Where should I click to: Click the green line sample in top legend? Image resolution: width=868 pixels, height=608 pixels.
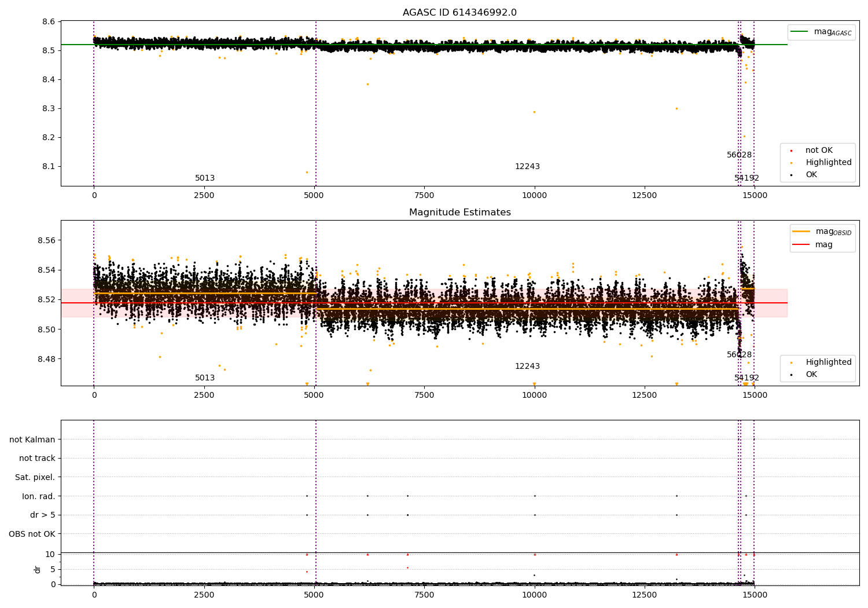click(x=799, y=32)
